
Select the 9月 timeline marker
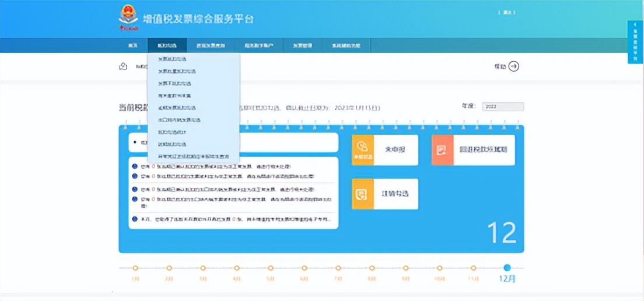pyautogui.click(x=406, y=268)
